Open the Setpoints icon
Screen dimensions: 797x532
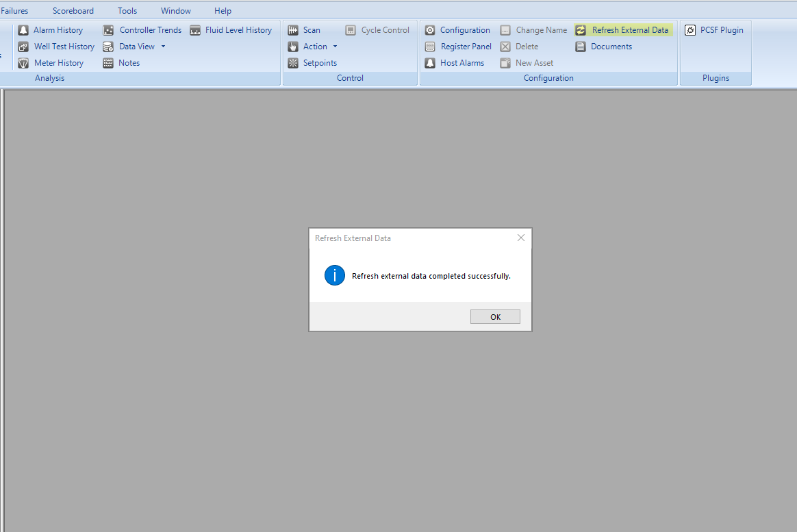pyautogui.click(x=293, y=63)
